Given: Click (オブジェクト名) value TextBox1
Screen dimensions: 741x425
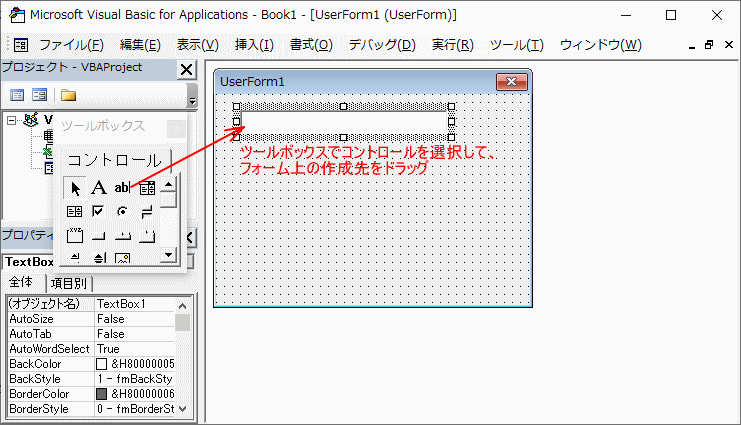Looking at the screenshot, I should click(x=135, y=304).
